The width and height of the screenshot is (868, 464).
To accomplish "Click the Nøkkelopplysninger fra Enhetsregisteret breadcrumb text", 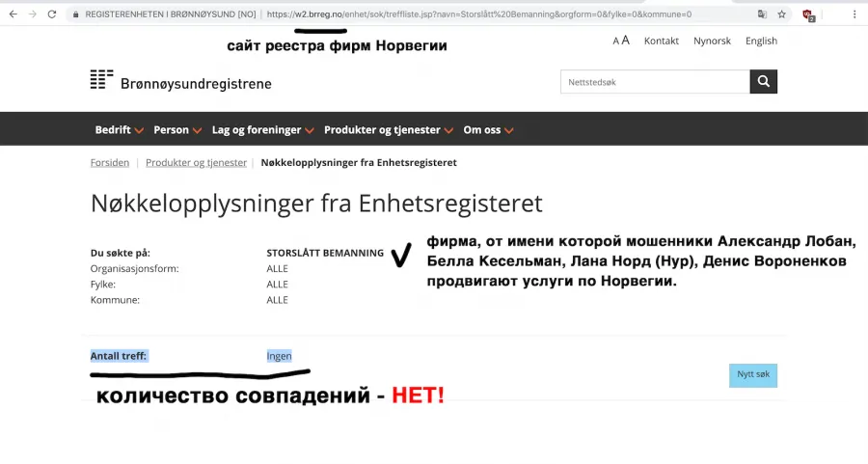I will (x=359, y=163).
